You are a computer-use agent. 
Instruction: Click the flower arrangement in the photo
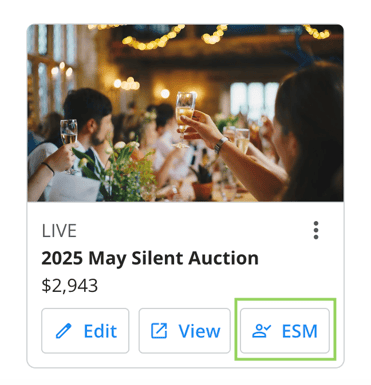pos(117,170)
